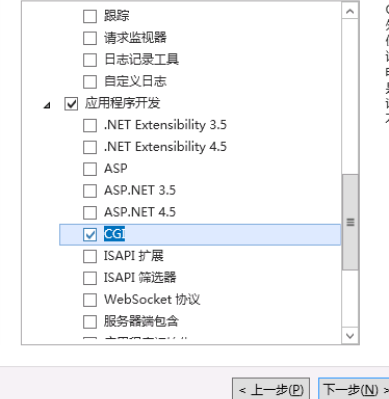This screenshot has height=399, width=389.
Task: Enable the ASP checkbox
Action: pos(90,169)
